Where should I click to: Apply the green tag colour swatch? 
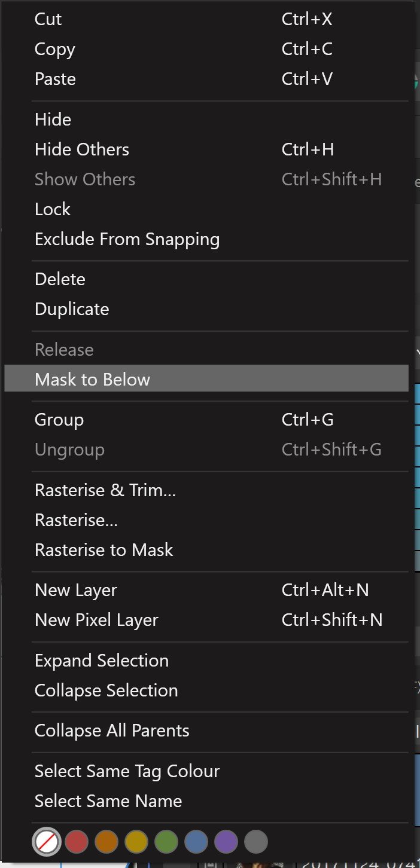pos(166,842)
